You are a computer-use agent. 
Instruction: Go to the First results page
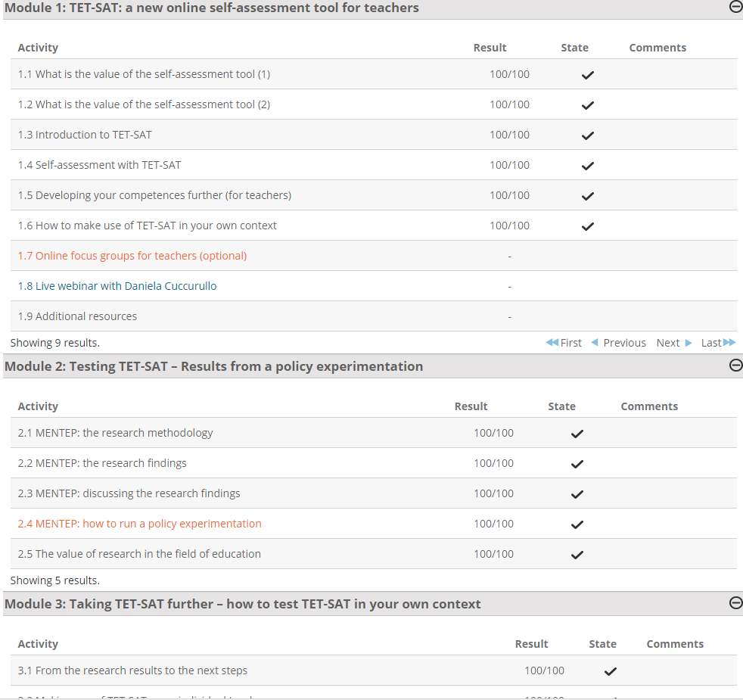coord(564,343)
